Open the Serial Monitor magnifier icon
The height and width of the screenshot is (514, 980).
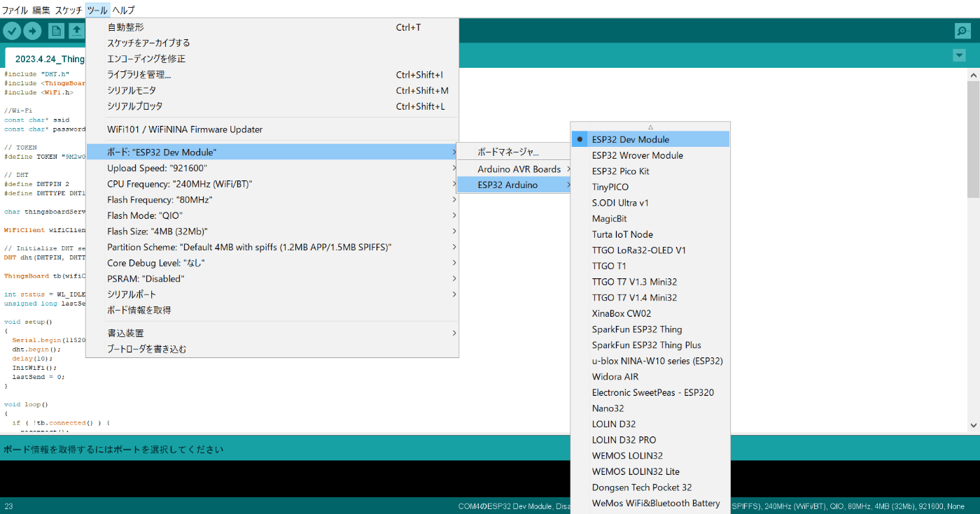963,31
